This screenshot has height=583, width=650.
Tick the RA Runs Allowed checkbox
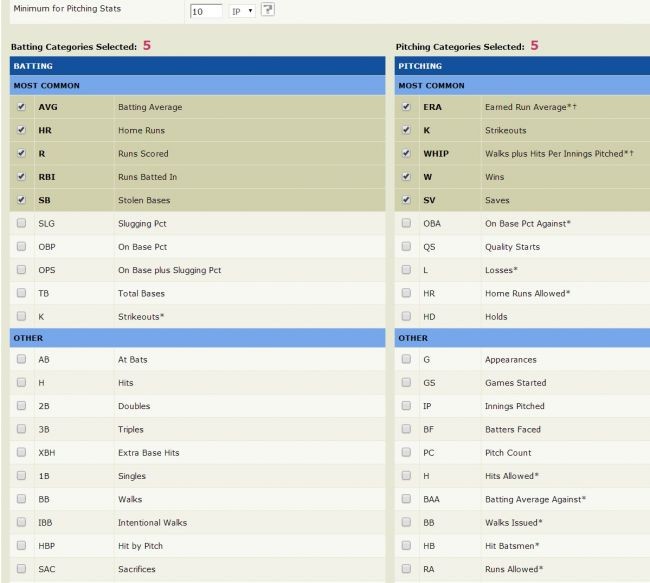point(406,568)
